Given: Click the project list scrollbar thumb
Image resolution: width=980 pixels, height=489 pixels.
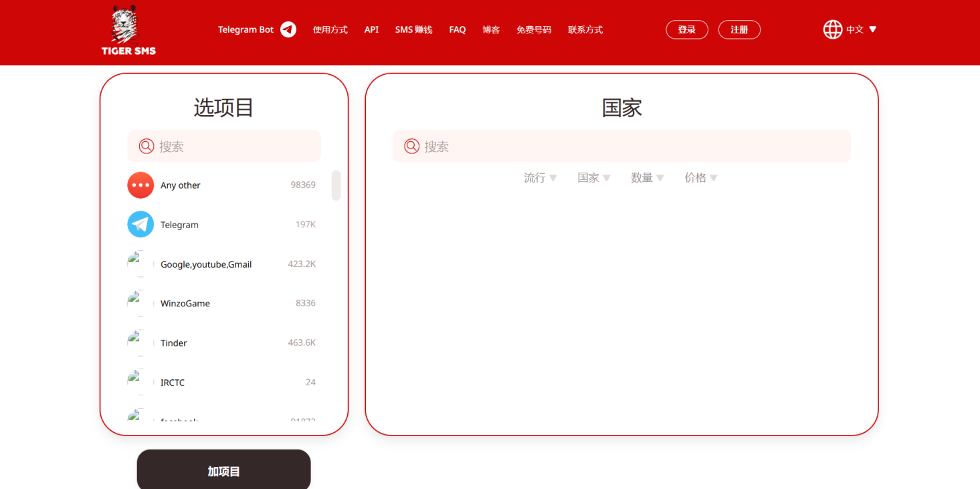Looking at the screenshot, I should tap(336, 185).
